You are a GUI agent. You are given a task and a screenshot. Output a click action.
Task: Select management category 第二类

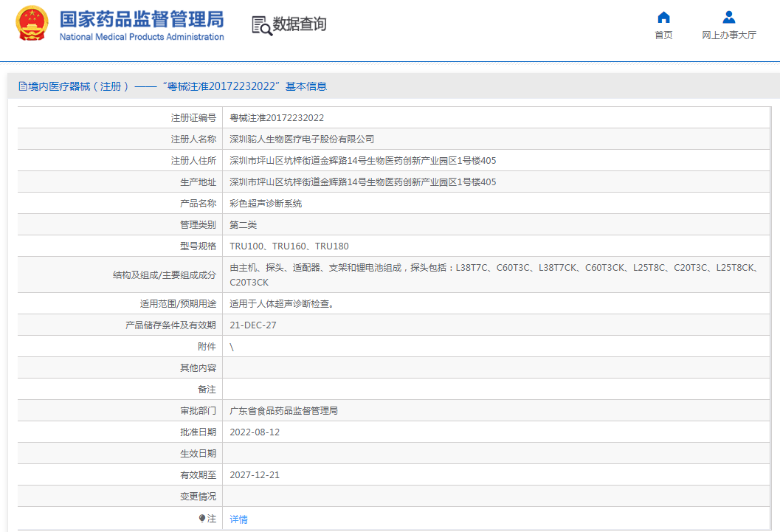click(244, 225)
